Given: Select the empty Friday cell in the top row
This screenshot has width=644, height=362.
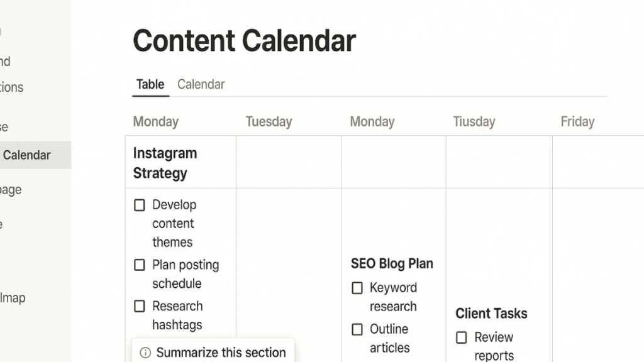Looking at the screenshot, I should 598,162.
